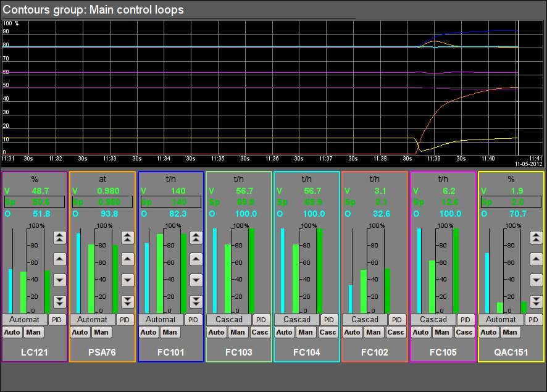Click FC101 single down arrow
Viewport: 547px width, 392px height.
click(196, 280)
